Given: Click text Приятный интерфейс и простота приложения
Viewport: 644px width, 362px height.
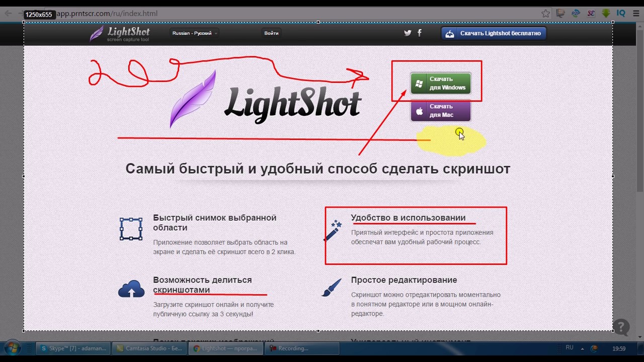Looking at the screenshot, I should pos(422,232).
